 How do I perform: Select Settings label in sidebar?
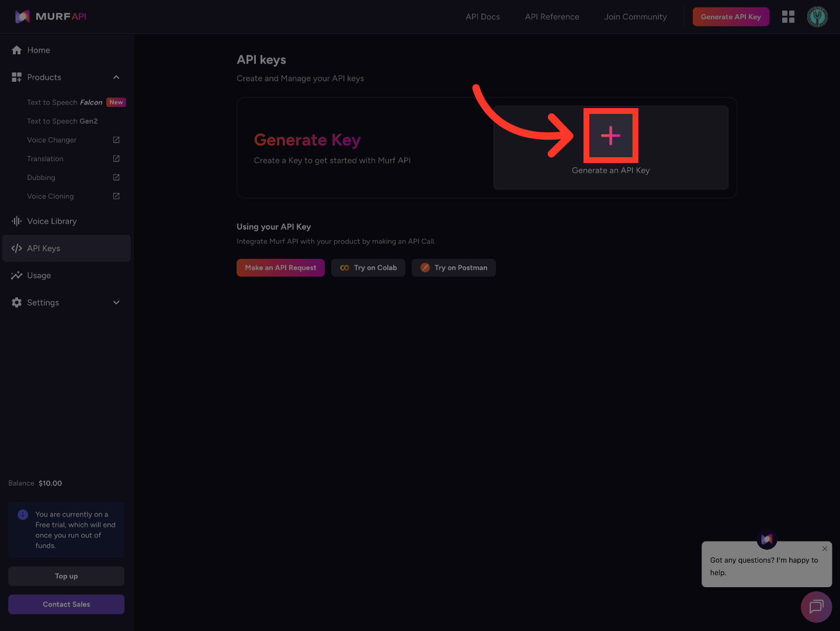(43, 303)
